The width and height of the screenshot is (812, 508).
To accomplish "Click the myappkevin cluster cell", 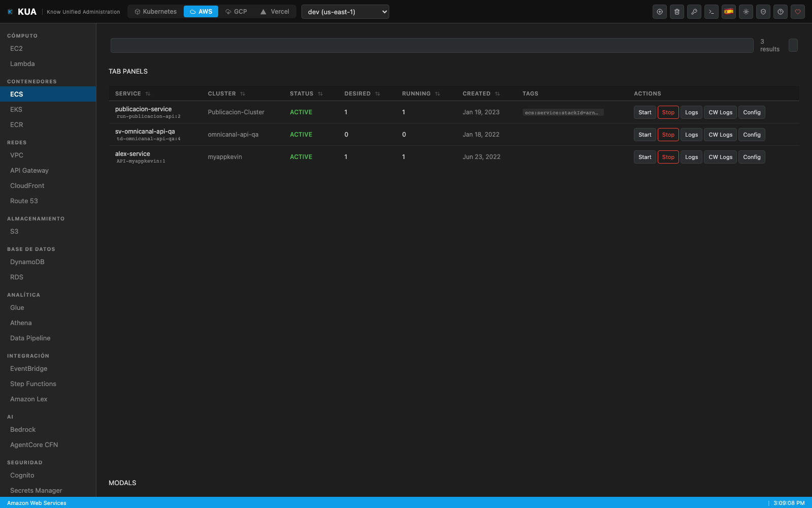I will point(225,157).
